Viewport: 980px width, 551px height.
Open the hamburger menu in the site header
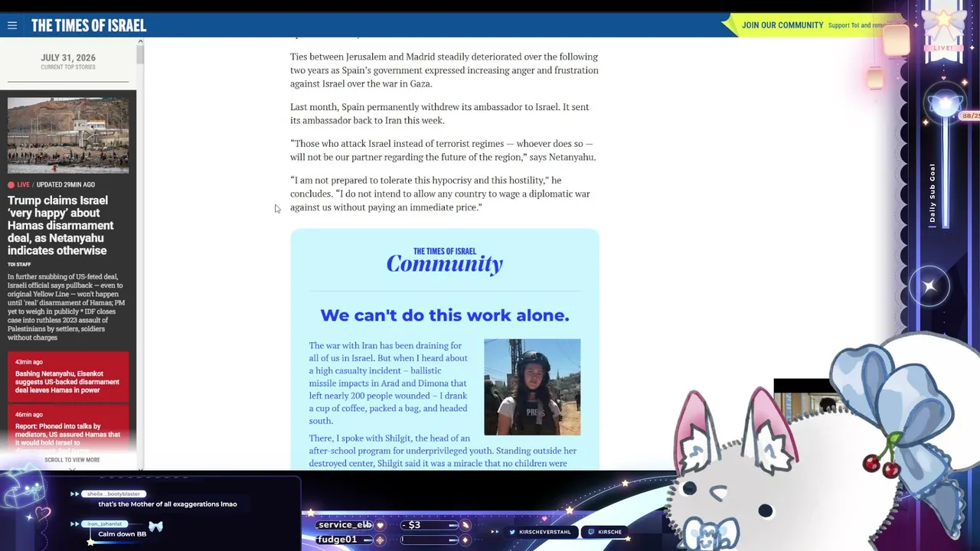point(12,25)
